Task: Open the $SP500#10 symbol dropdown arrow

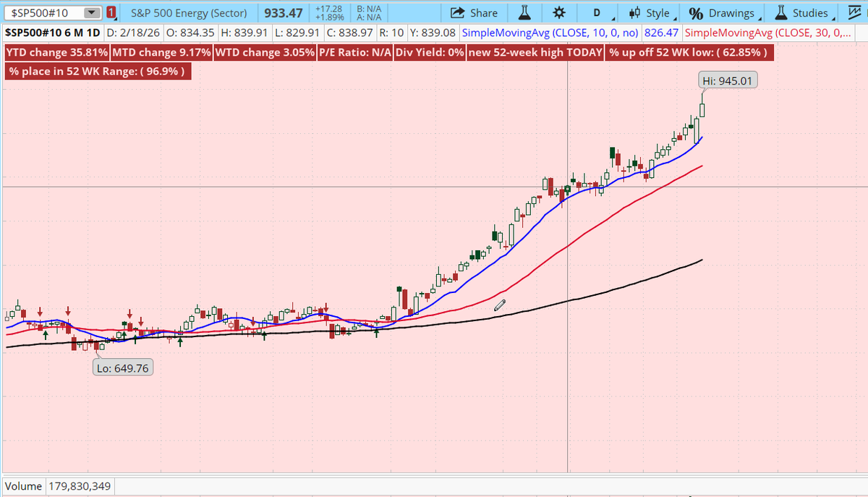Action: pyautogui.click(x=91, y=13)
